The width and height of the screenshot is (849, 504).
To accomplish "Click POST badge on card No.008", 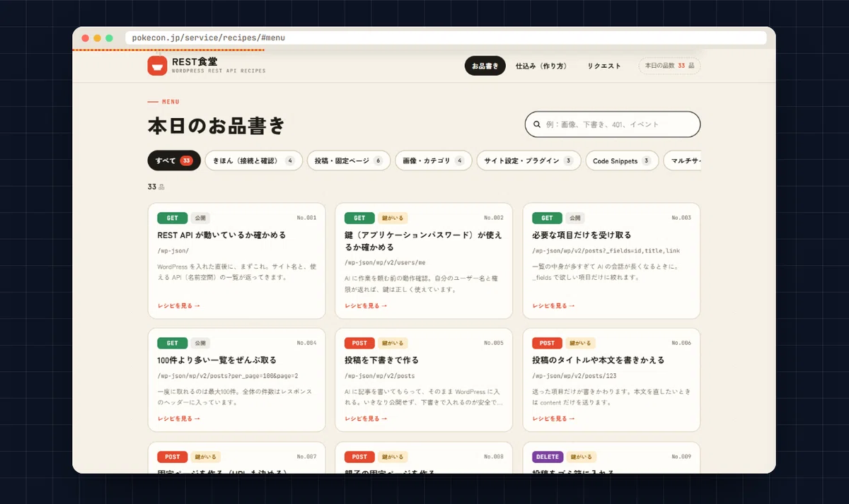I will [359, 457].
